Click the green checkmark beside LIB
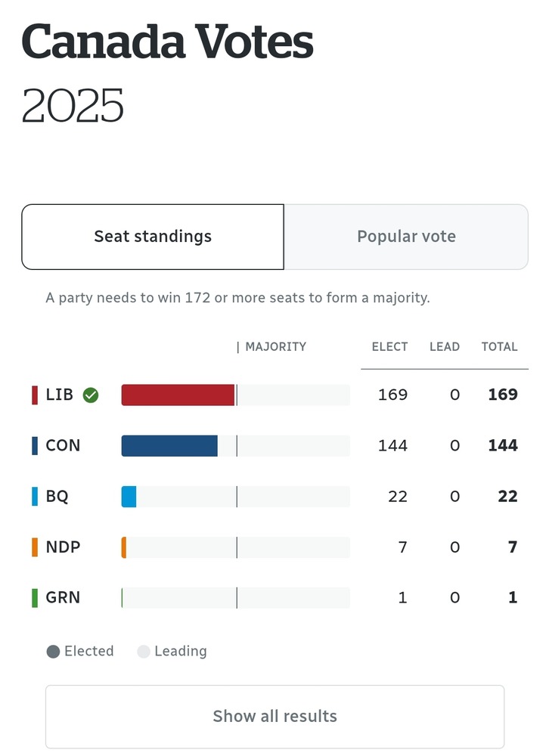The height and width of the screenshot is (756, 549). (x=91, y=395)
